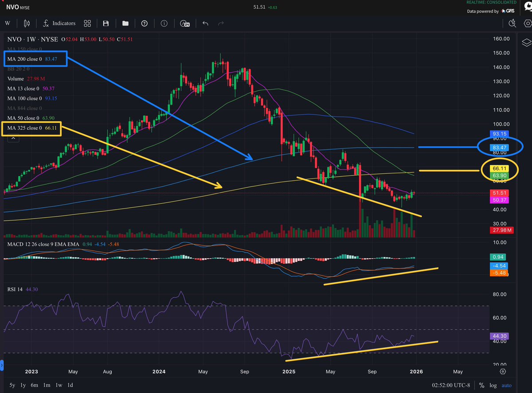Select the RSI 14 legend label

16,289
